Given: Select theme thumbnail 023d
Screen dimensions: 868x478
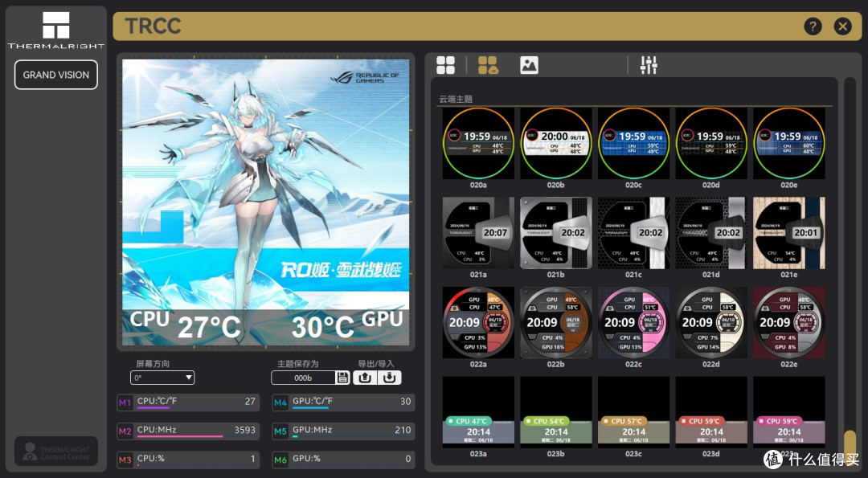Looking at the screenshot, I should 711,412.
